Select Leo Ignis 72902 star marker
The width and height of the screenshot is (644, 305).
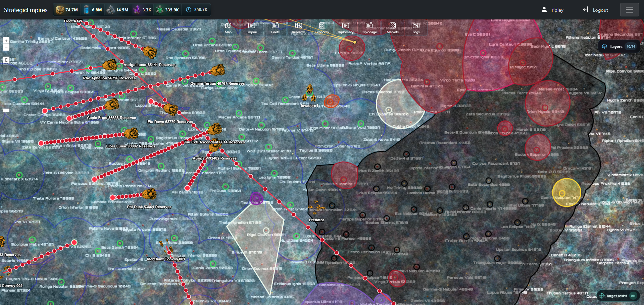[274, 173]
